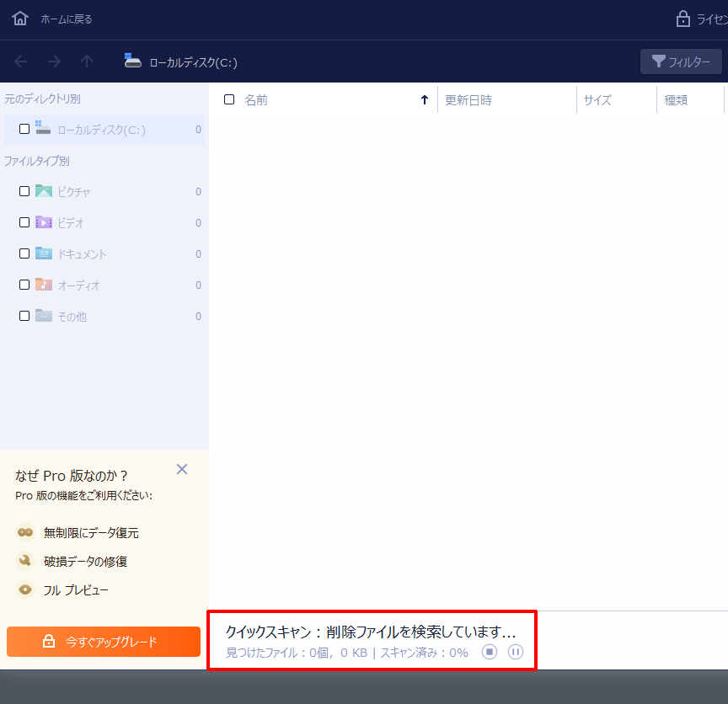Toggle select-all checkbox beside 名前

229,99
